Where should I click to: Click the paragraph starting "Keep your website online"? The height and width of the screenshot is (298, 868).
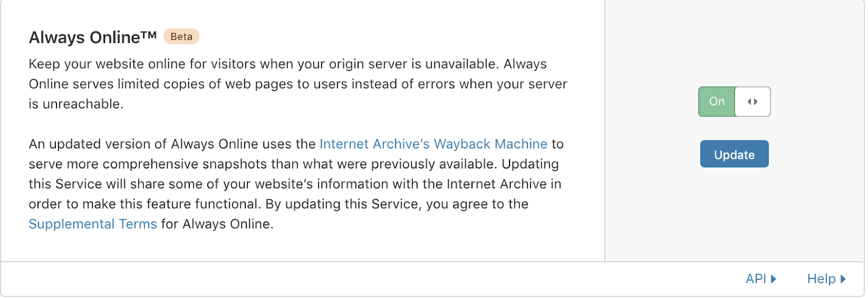[x=288, y=64]
